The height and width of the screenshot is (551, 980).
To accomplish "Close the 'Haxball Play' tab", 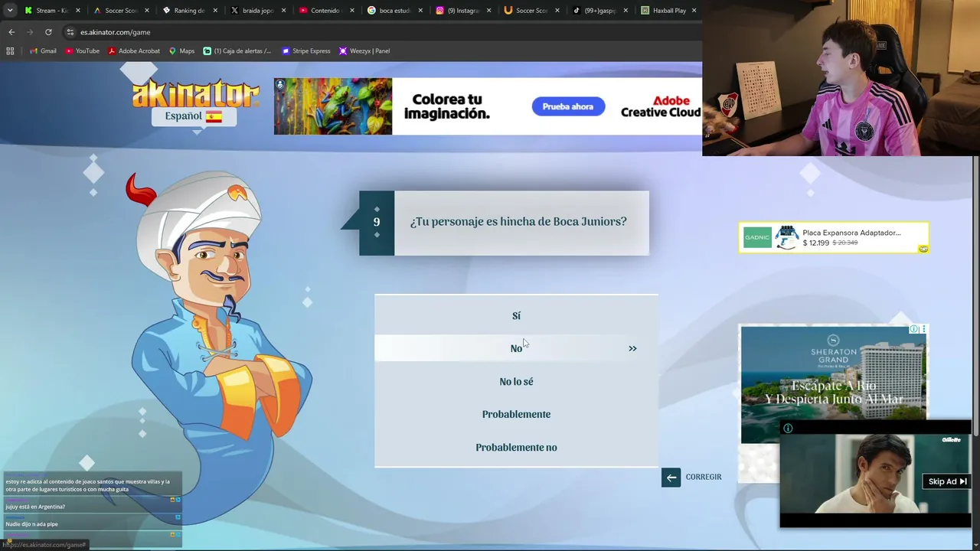I will (694, 11).
